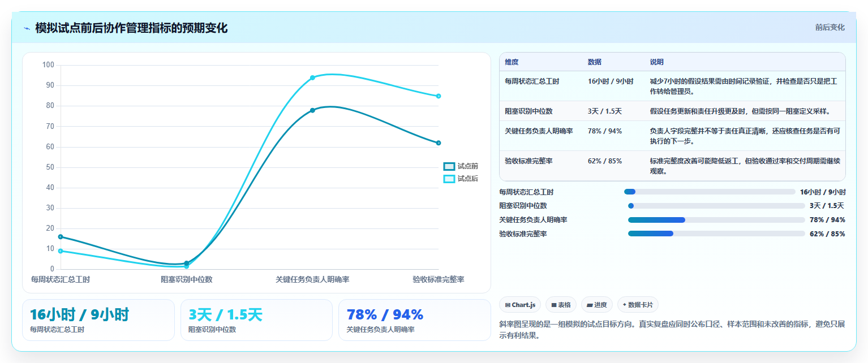Click the Chart.js tag
The height and width of the screenshot is (363, 868).
click(x=520, y=305)
